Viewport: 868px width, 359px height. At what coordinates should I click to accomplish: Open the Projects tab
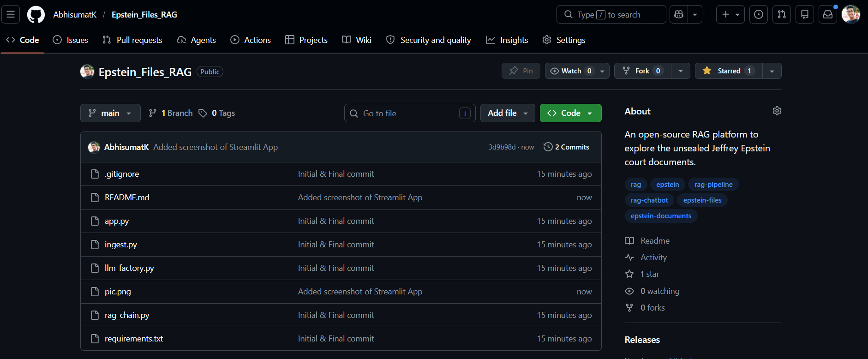tap(306, 40)
